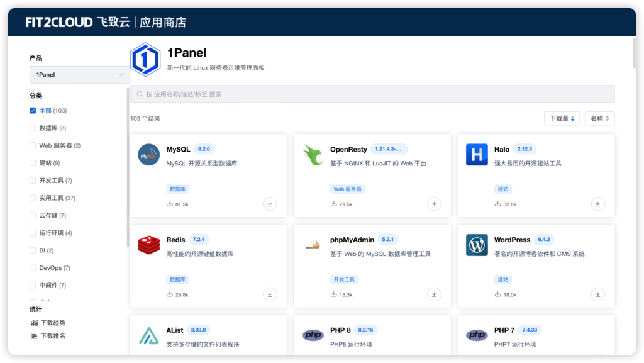Open the 产品 dropdown showing 1Panel
The height and width of the screenshot is (363, 644).
tap(79, 74)
